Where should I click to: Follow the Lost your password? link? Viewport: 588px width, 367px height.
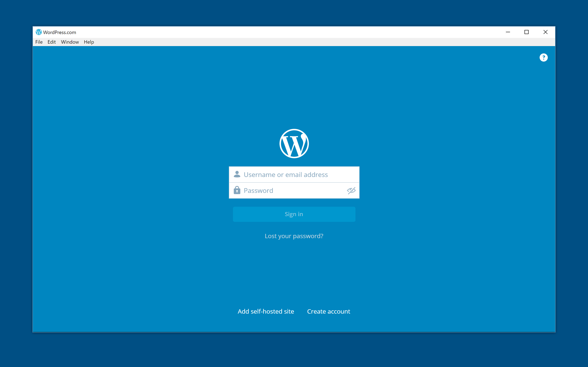click(294, 236)
